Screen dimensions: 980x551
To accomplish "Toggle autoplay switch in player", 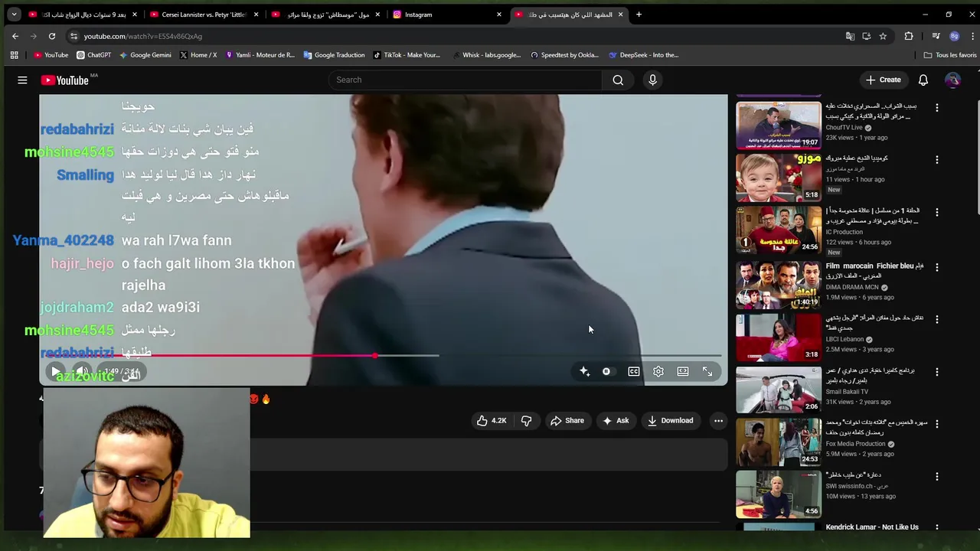I will click(606, 371).
